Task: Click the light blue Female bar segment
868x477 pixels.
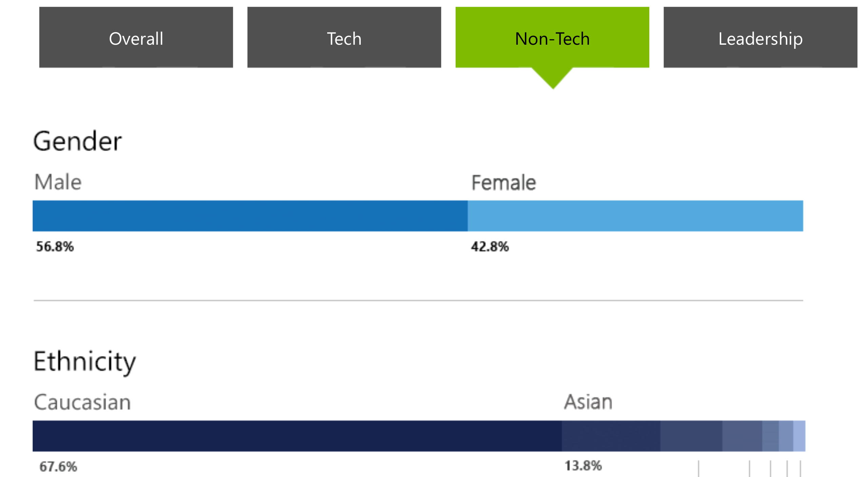Action: pyautogui.click(x=635, y=216)
